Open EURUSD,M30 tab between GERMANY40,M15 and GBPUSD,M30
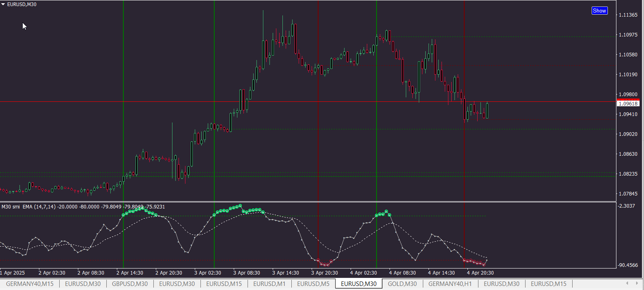The height and width of the screenshot is (290, 644). (83, 284)
